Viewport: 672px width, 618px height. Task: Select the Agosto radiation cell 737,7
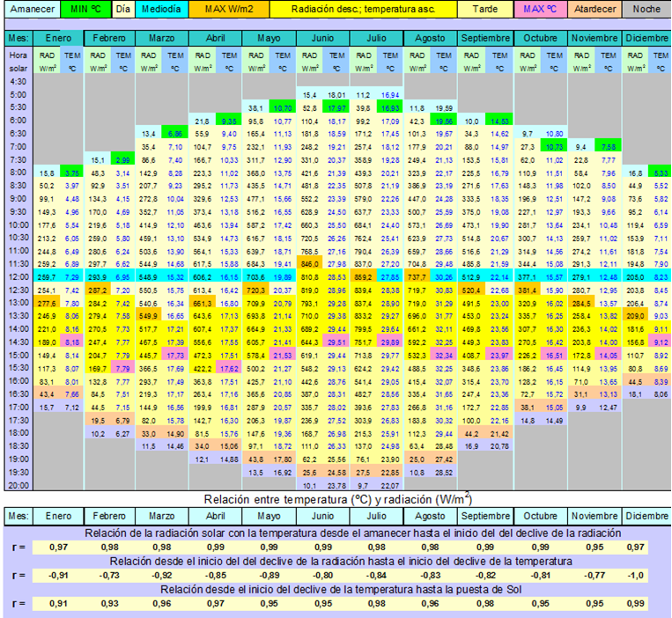click(417, 276)
